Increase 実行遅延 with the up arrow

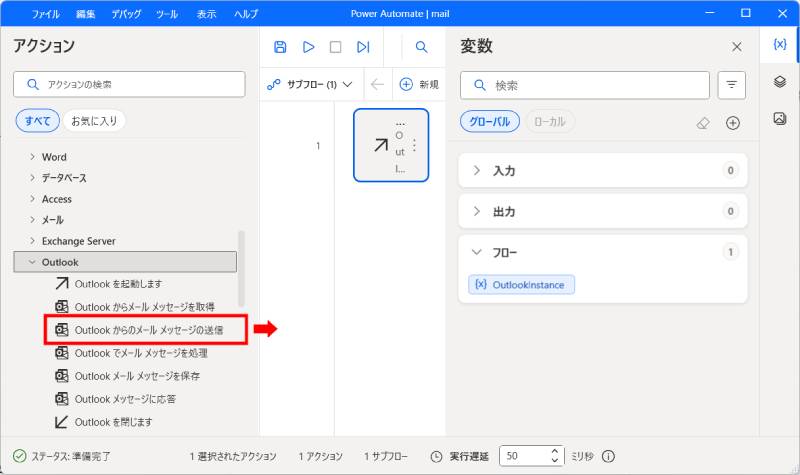(555, 451)
